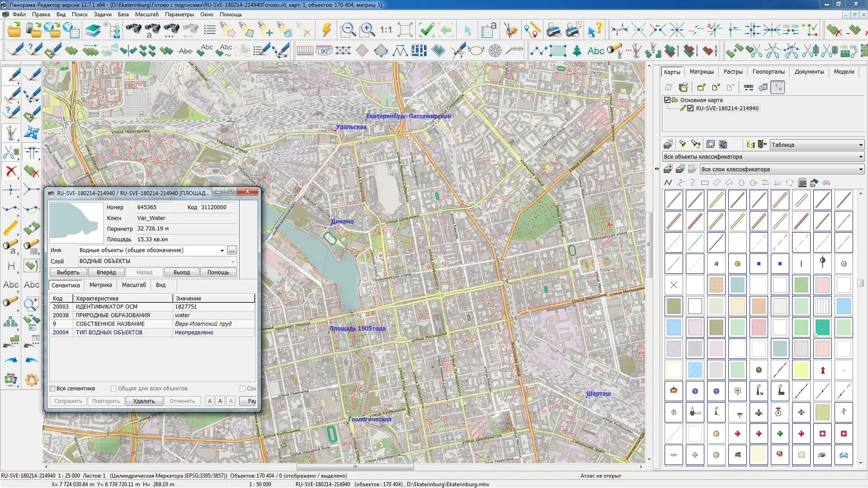The height and width of the screenshot is (488, 868).
Task: Expand Все слои классификатора dropdown
Action: click(x=782, y=169)
